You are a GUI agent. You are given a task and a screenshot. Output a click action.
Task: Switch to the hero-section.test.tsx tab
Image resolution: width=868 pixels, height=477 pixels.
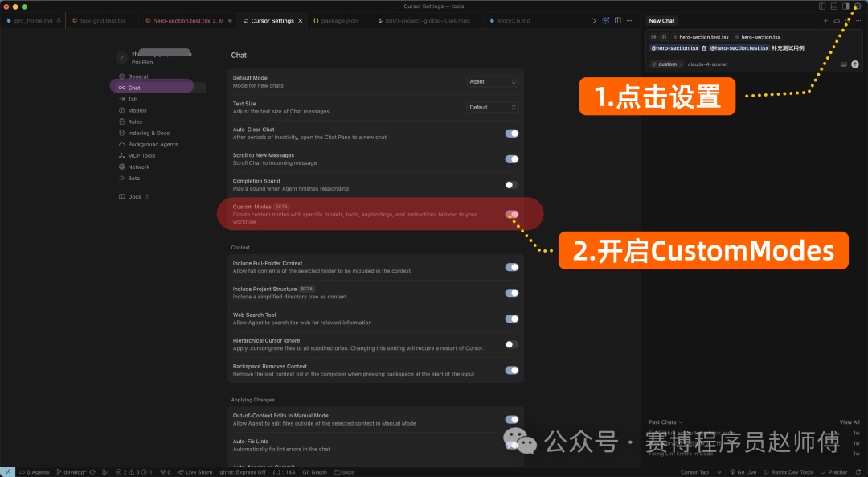(x=188, y=20)
